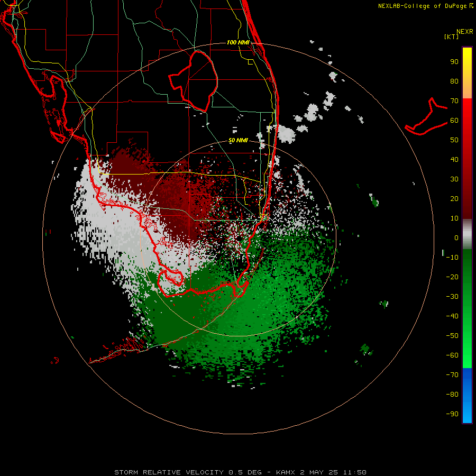The width and height of the screenshot is (476, 476).
Task: Click the 100 NMI range ring label
Action: (238, 42)
